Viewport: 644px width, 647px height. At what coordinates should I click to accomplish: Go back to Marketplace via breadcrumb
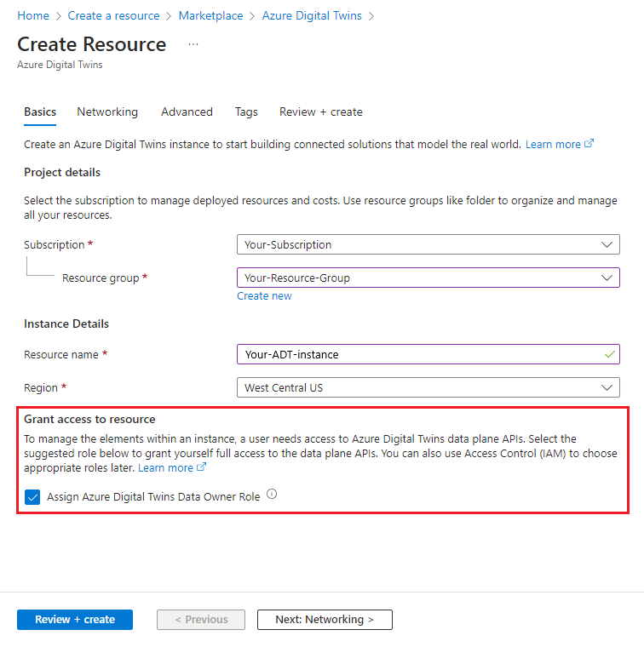(x=210, y=15)
